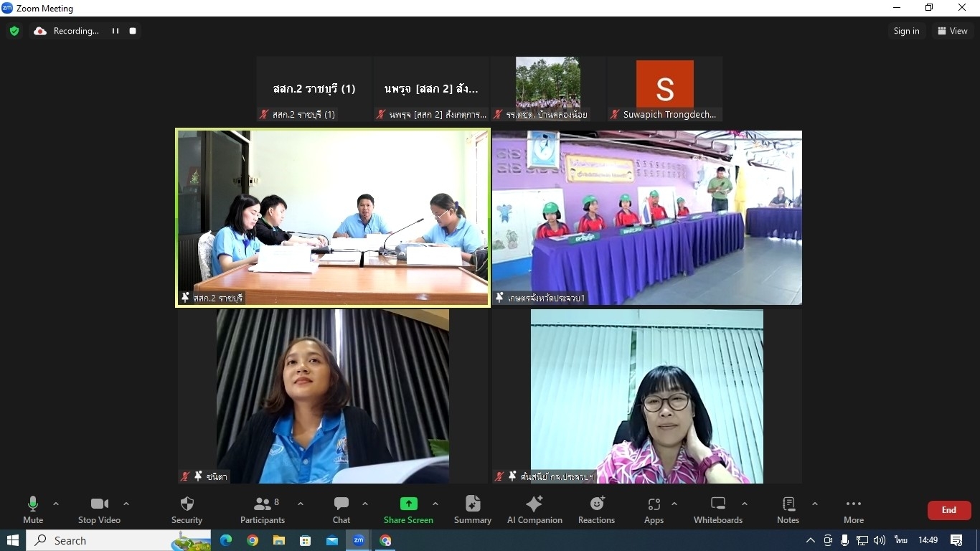
Task: Launch AI Companion
Action: (x=534, y=510)
